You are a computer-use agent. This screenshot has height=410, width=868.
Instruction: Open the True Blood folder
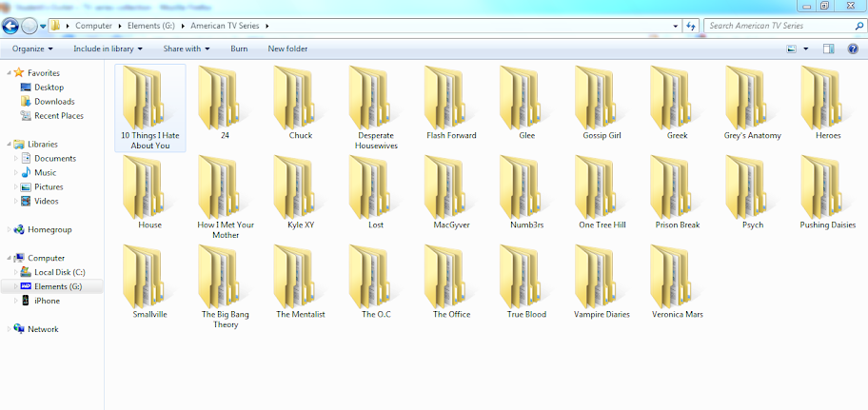pyautogui.click(x=526, y=283)
